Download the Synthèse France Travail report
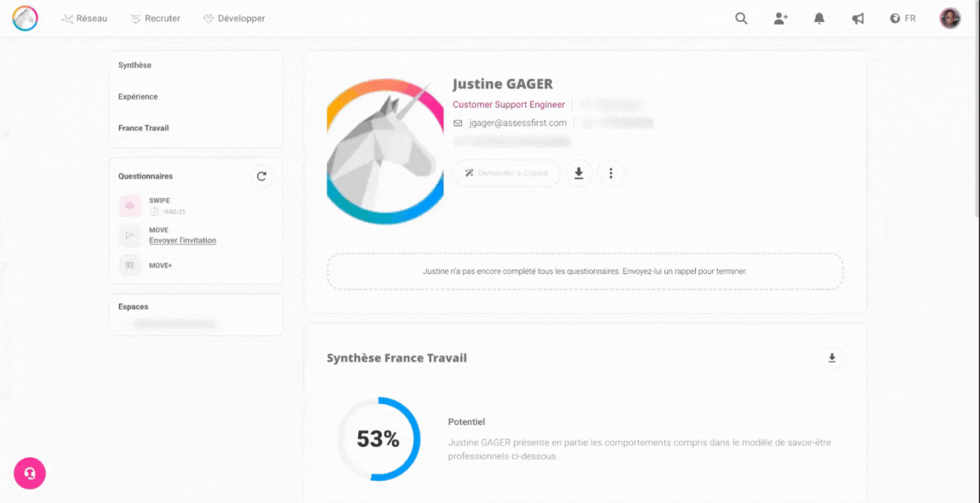The height and width of the screenshot is (503, 980). (832, 358)
